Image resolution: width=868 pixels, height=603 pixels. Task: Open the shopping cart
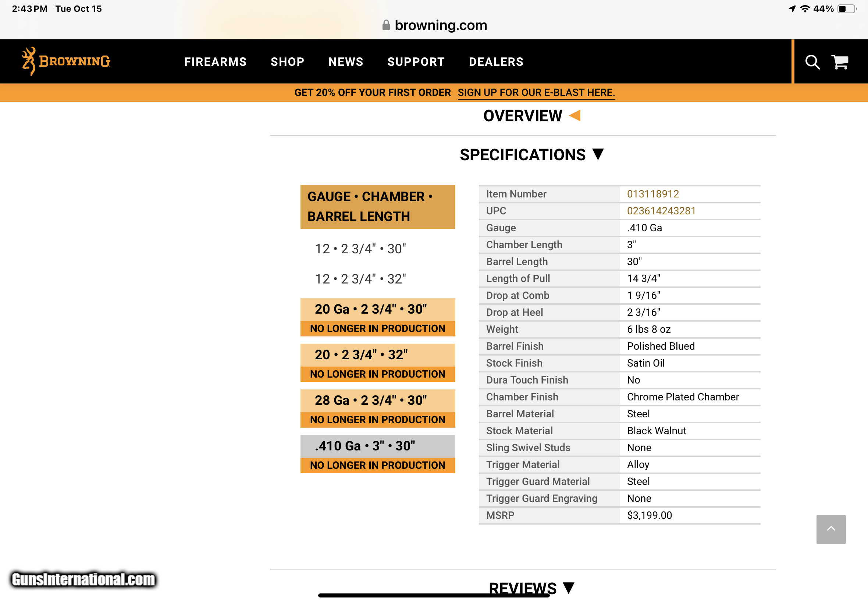click(x=840, y=62)
